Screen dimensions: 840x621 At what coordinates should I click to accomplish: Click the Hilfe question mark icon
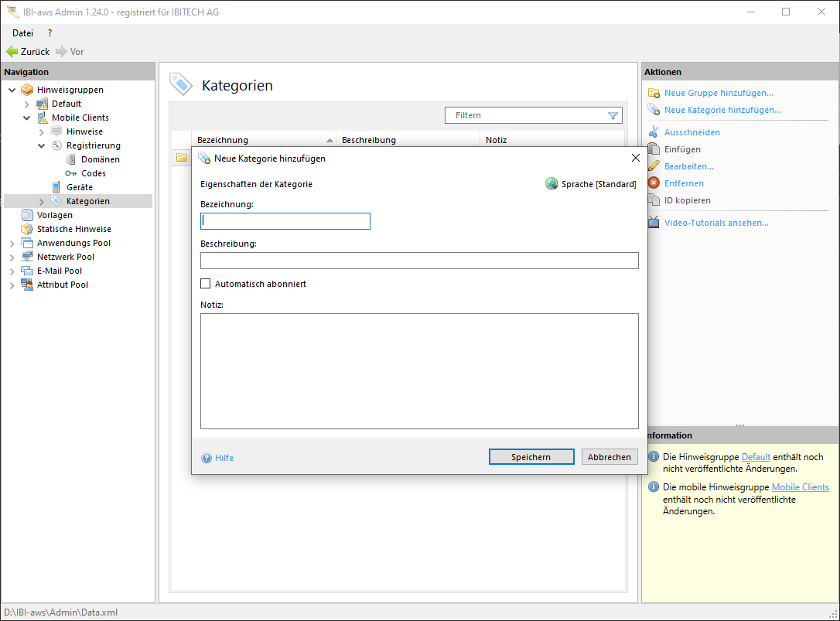[207, 458]
